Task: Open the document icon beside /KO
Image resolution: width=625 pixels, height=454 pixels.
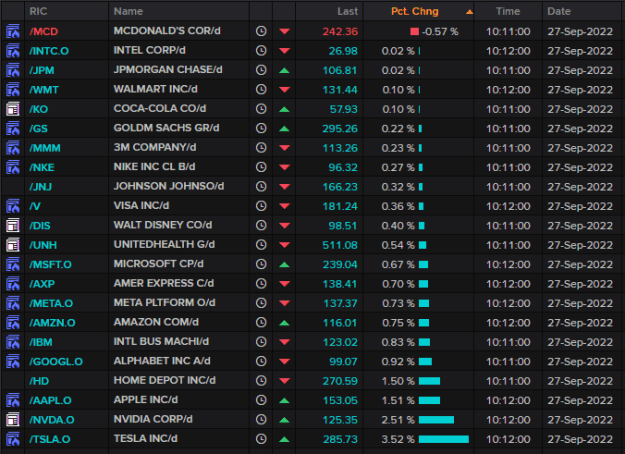Action: point(13,109)
